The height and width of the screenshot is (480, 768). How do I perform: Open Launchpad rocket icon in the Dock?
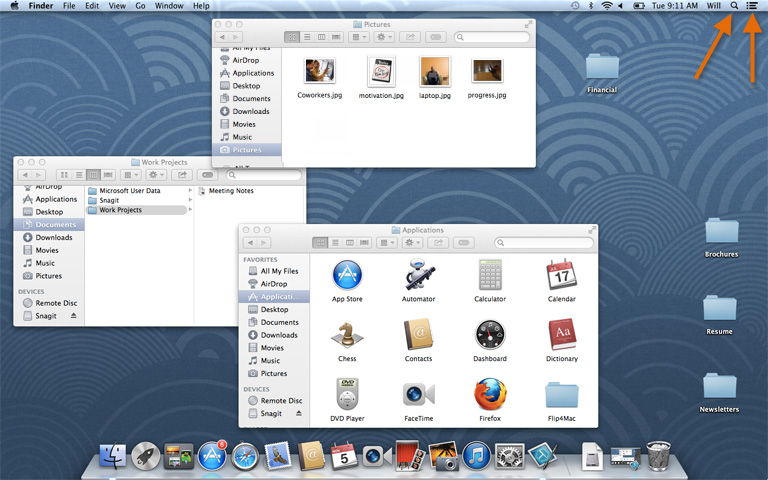click(x=146, y=457)
